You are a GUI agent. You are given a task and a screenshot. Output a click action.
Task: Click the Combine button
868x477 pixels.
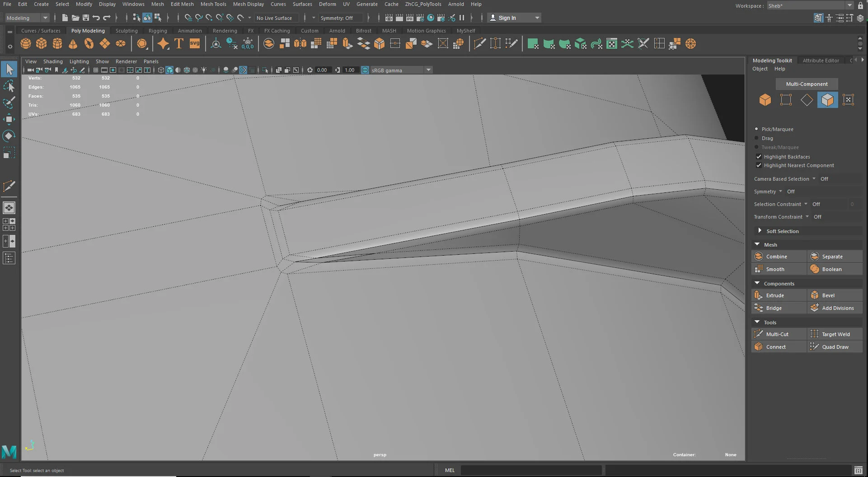pyautogui.click(x=779, y=256)
